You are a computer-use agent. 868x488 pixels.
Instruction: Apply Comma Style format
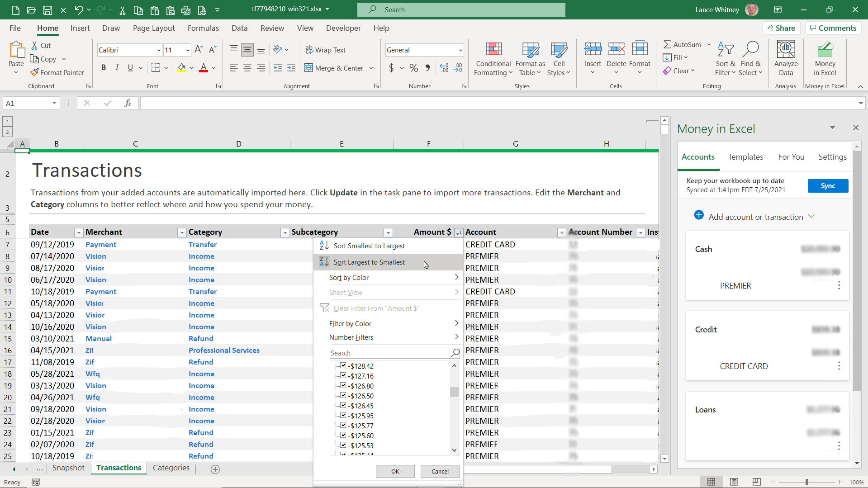click(427, 68)
